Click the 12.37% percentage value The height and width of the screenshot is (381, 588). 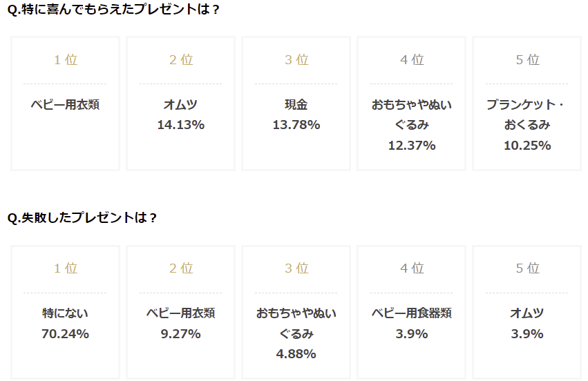(412, 146)
